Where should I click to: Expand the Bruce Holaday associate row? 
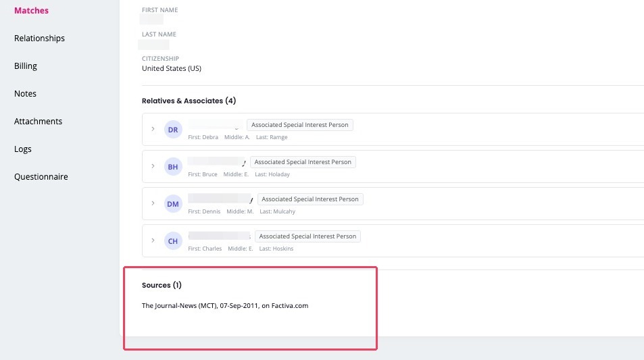[153, 166]
